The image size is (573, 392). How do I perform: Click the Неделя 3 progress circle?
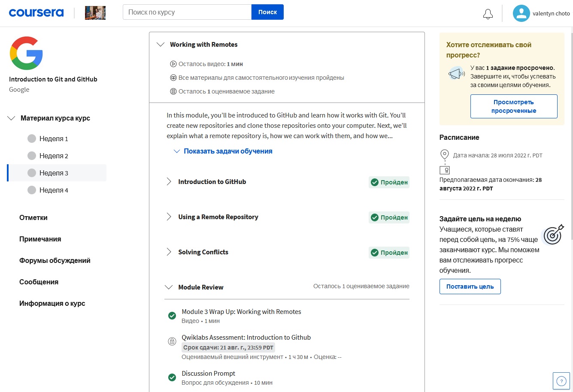32,173
